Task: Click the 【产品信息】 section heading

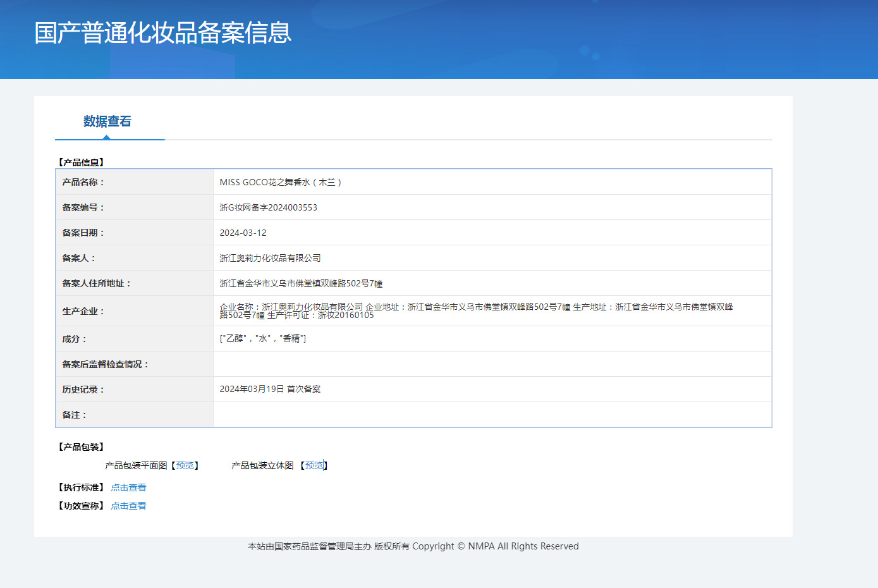Action: pos(81,161)
